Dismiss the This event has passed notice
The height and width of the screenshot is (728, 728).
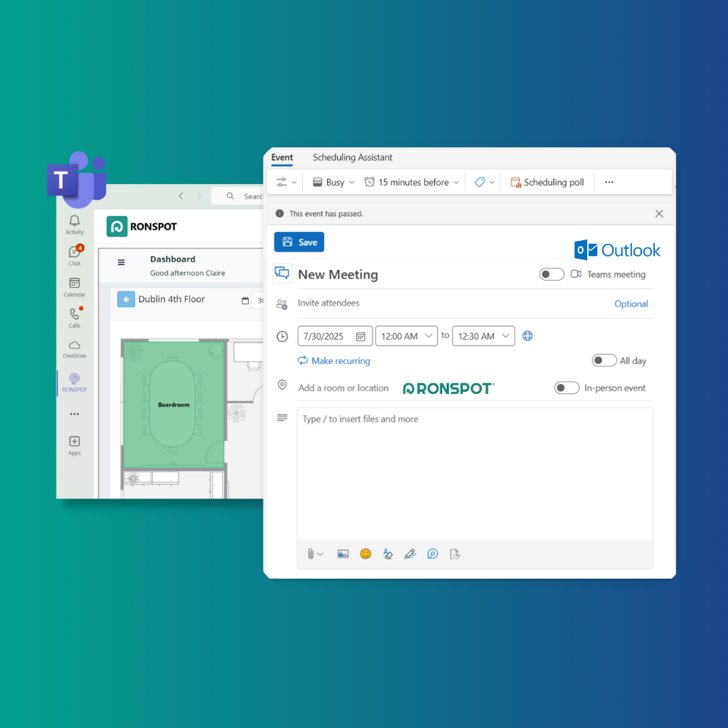659,213
